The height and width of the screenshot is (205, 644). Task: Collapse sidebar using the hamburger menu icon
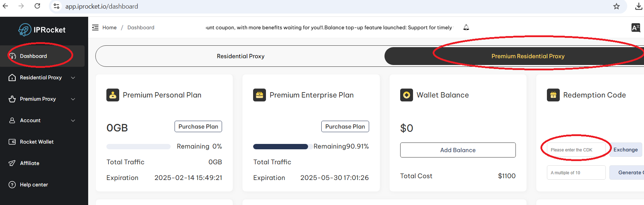(x=95, y=27)
